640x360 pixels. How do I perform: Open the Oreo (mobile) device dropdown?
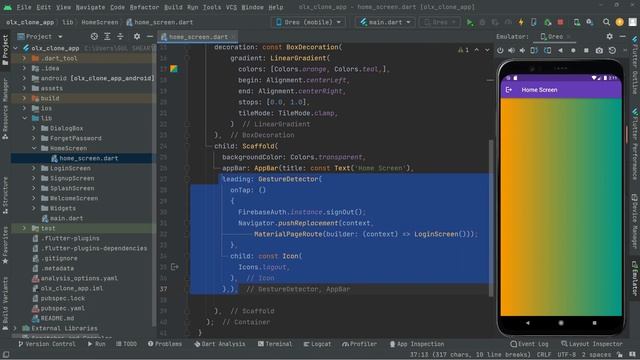tap(308, 22)
